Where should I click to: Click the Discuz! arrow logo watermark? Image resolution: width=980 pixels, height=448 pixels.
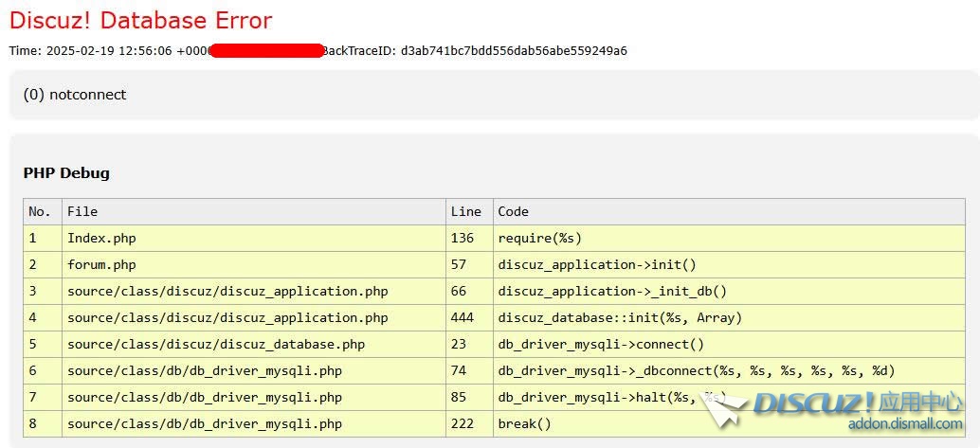point(725,407)
